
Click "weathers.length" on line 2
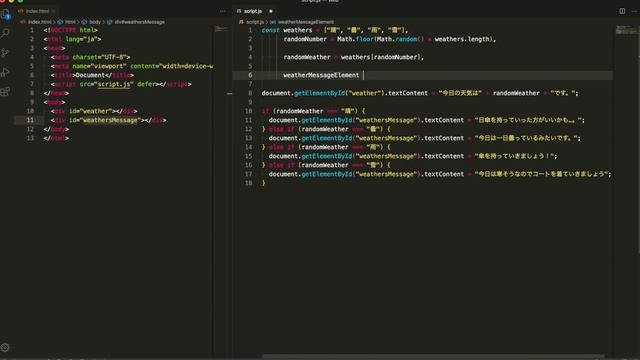pos(462,39)
